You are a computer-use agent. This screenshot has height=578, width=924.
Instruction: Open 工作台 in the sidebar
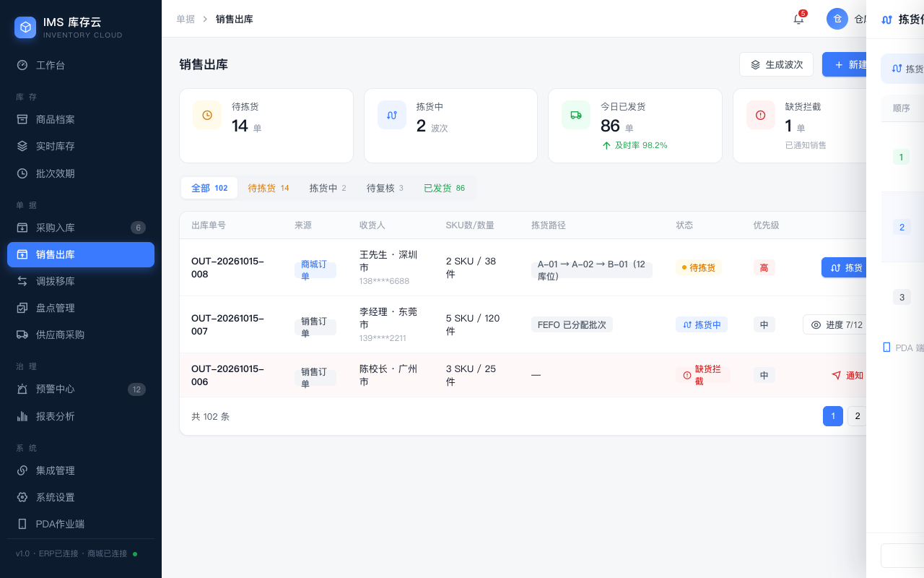coord(81,65)
